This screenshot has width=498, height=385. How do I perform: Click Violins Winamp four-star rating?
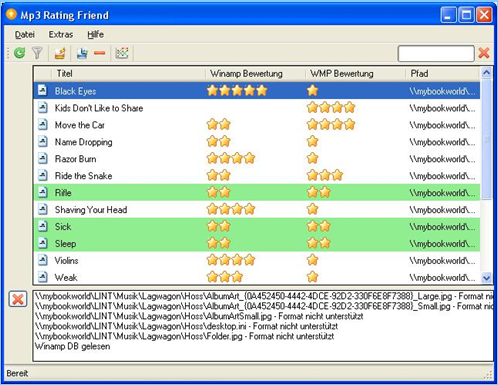[231, 260]
